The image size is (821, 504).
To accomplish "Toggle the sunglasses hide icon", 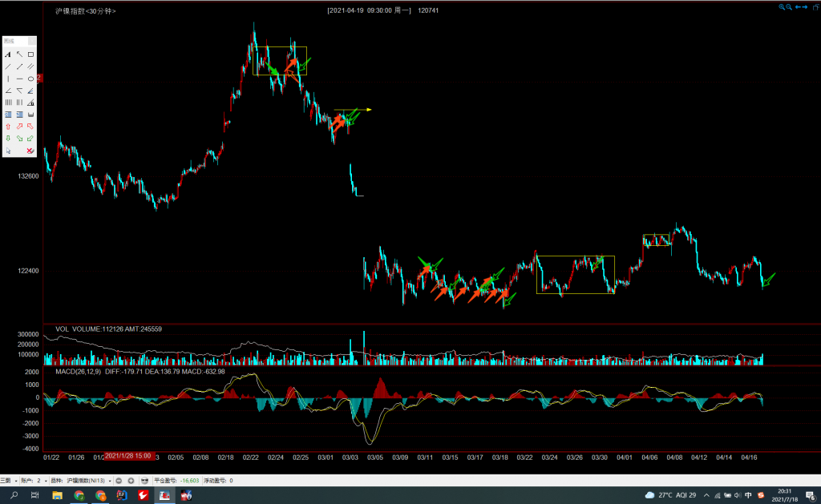I will tap(144, 481).
